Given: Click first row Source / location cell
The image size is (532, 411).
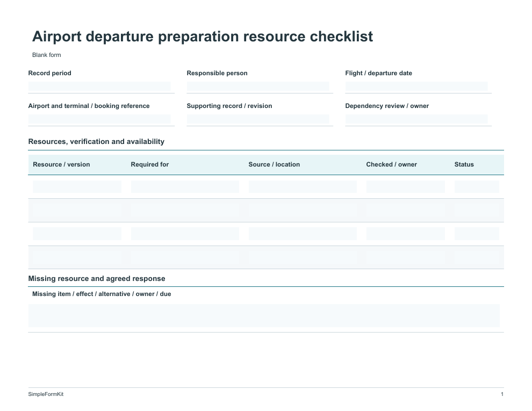Looking at the screenshot, I should 303,186.
